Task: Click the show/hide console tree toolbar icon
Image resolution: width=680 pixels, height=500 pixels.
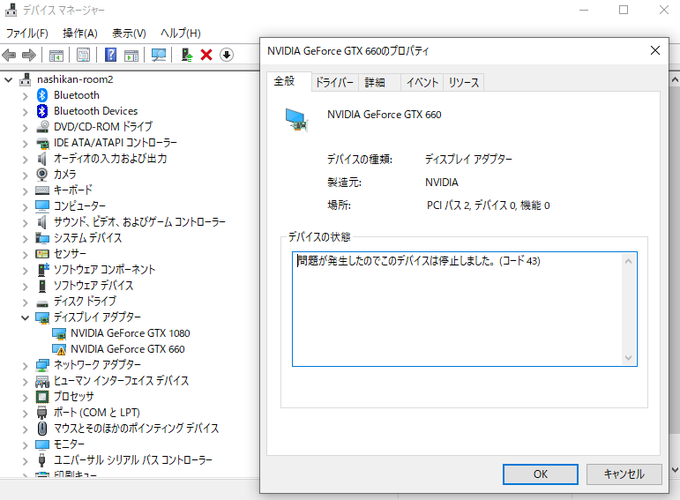Action: pos(56,55)
